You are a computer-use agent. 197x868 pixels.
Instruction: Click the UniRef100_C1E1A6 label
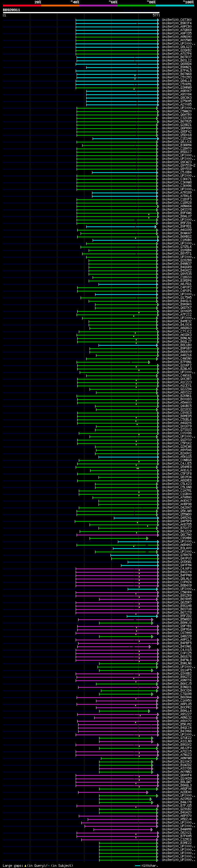point(177,139)
